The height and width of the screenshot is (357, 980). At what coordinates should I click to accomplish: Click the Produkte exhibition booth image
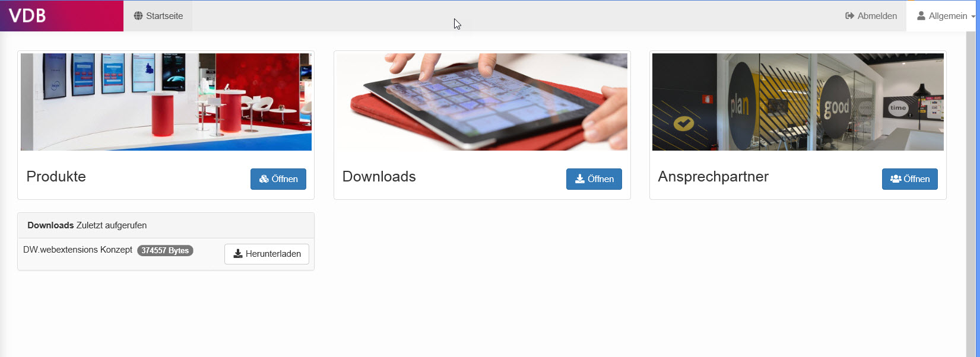tap(166, 102)
